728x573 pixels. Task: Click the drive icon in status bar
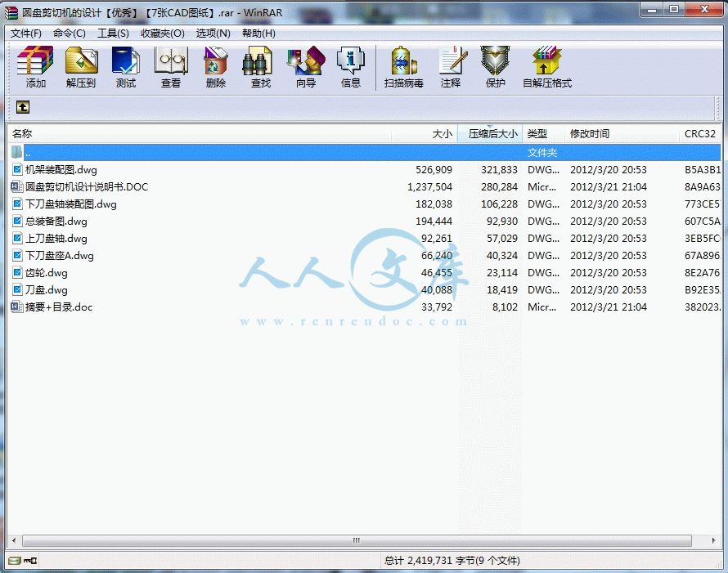click(x=15, y=561)
